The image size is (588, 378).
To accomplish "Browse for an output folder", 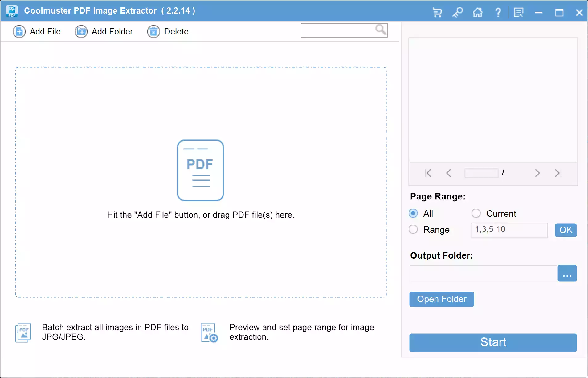I will (567, 273).
